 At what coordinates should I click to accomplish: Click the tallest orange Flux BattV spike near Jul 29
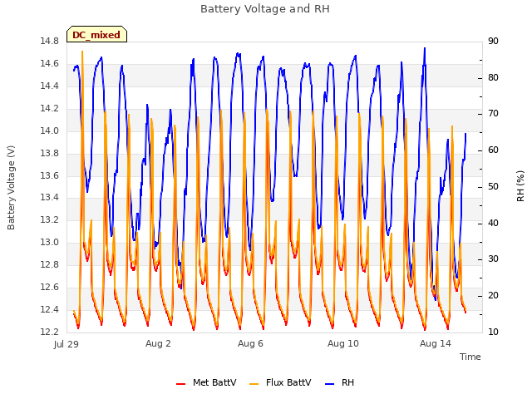click(x=82, y=52)
